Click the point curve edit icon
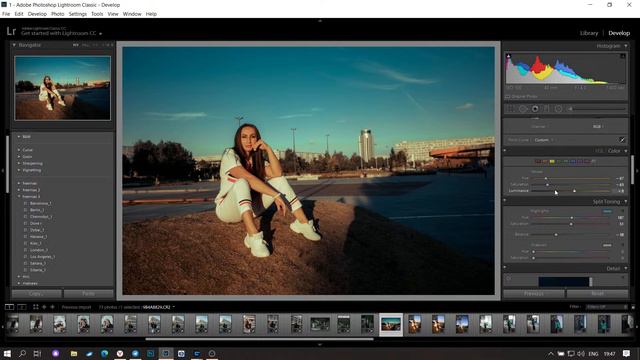Screen dimensions: 640x360 (622, 140)
